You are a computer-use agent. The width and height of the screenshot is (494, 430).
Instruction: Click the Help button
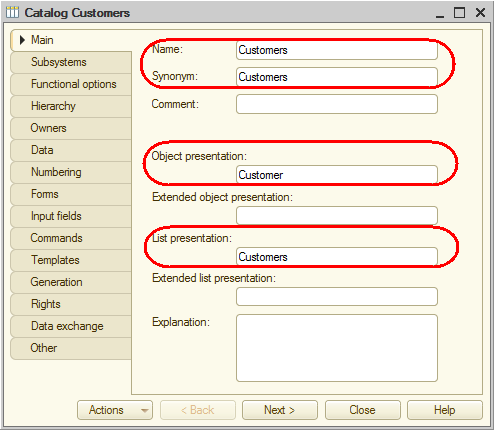445,410
